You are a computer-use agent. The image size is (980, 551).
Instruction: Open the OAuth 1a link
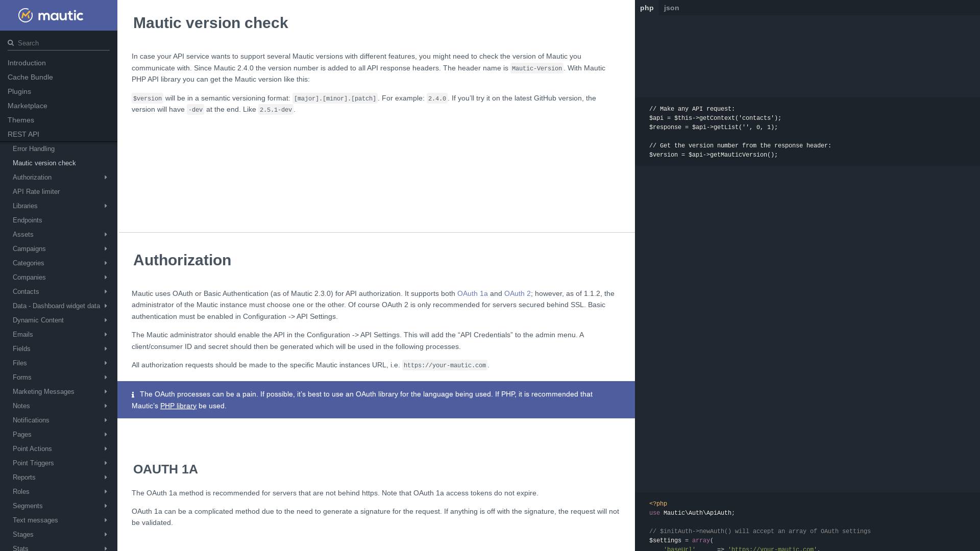click(x=472, y=294)
